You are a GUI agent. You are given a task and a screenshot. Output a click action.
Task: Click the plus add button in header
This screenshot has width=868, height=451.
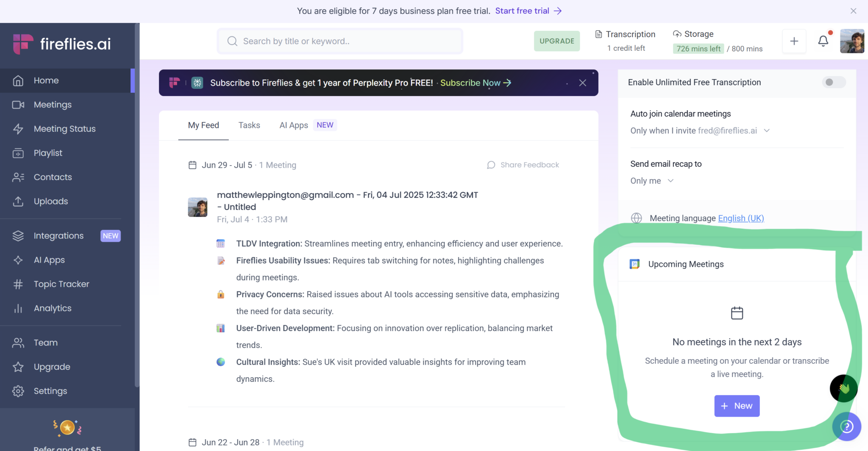pyautogui.click(x=794, y=41)
